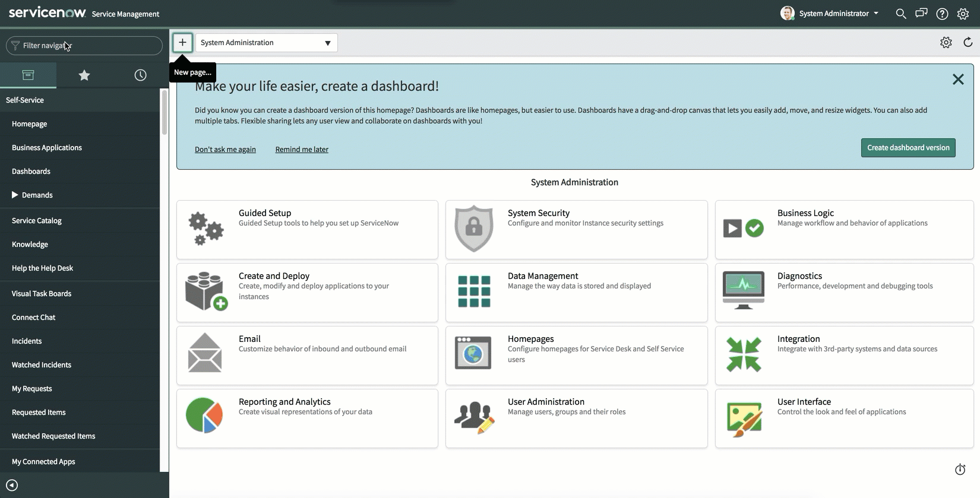Open the Connect chat sidebar icon
This screenshot has height=498, width=980.
click(x=921, y=13)
